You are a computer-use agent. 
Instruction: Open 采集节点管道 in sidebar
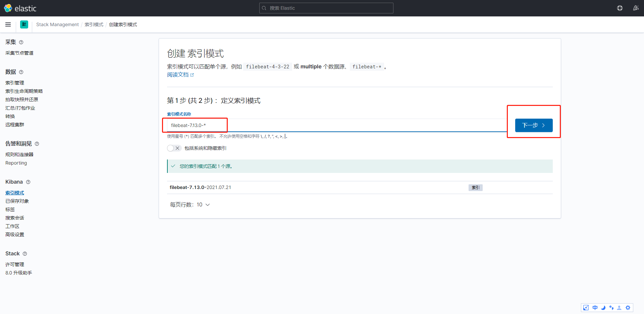click(x=19, y=53)
